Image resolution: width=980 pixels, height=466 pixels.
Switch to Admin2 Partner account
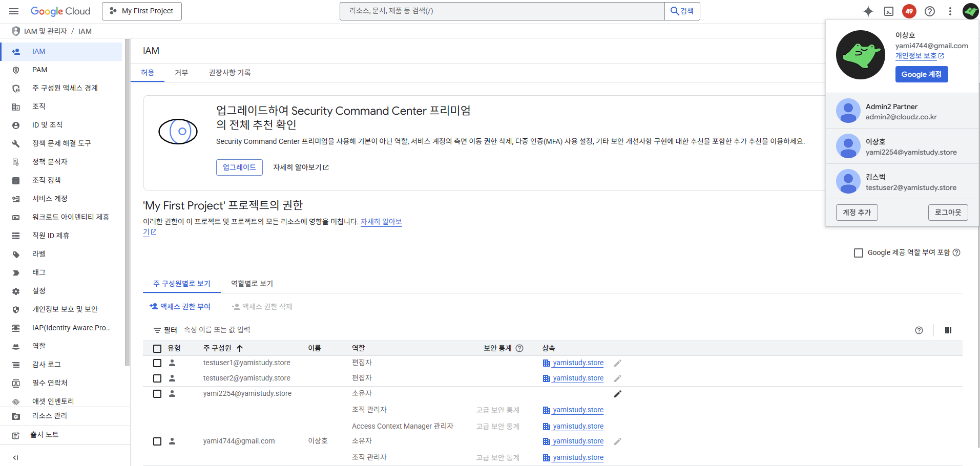[902, 111]
